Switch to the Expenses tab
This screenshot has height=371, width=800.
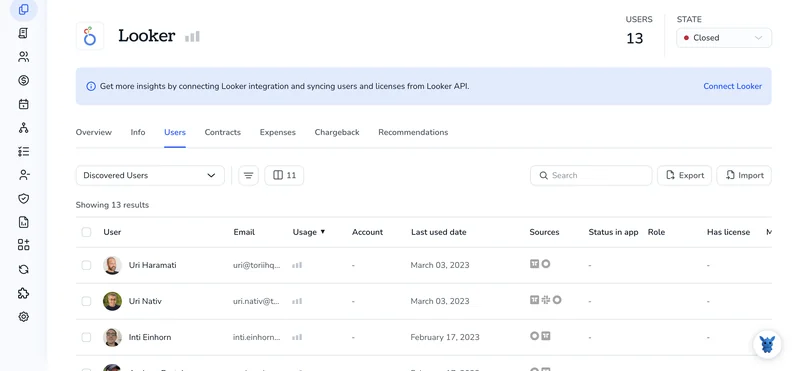click(278, 132)
